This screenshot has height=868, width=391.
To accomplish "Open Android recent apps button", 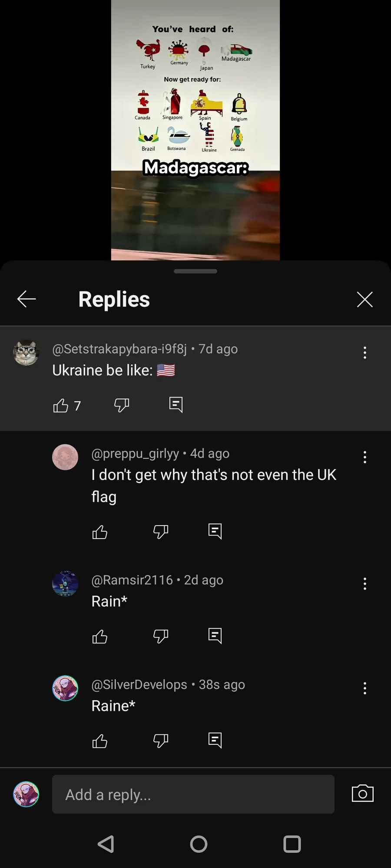I will click(x=292, y=844).
